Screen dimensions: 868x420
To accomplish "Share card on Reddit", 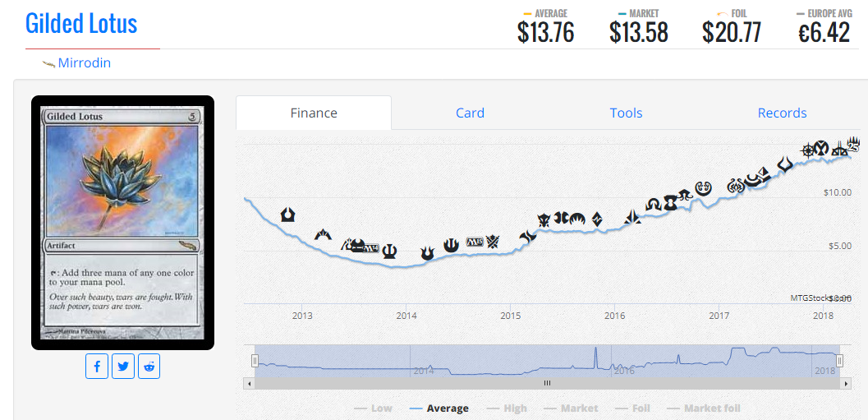I will tap(149, 367).
